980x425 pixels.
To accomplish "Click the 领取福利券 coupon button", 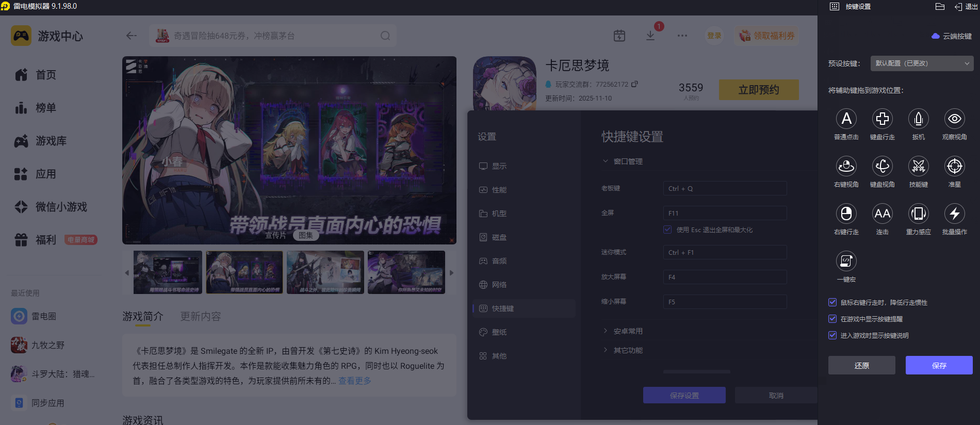I will pyautogui.click(x=767, y=36).
